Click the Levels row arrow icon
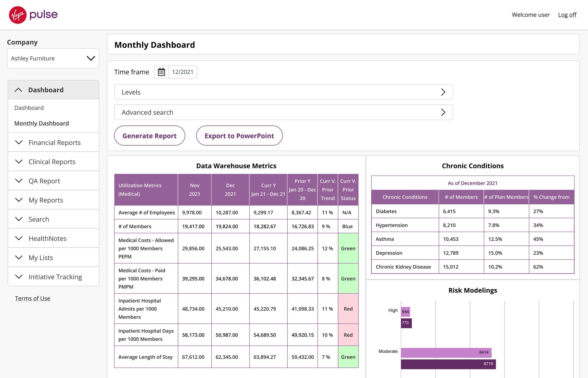 point(443,92)
